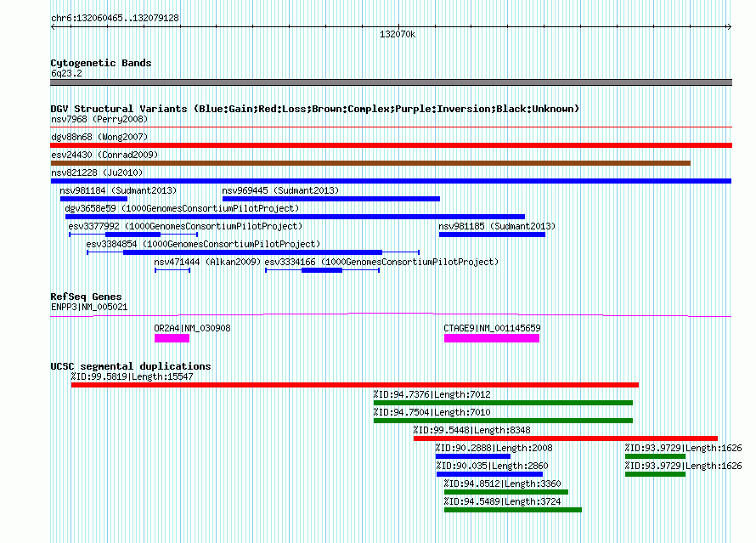Click the right scroll arrow on the ruler
Image resolution: width=756 pixels, height=543 pixels.
[729, 27]
